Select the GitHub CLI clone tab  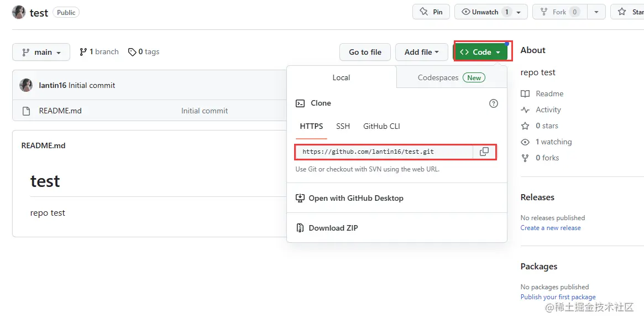pyautogui.click(x=381, y=126)
